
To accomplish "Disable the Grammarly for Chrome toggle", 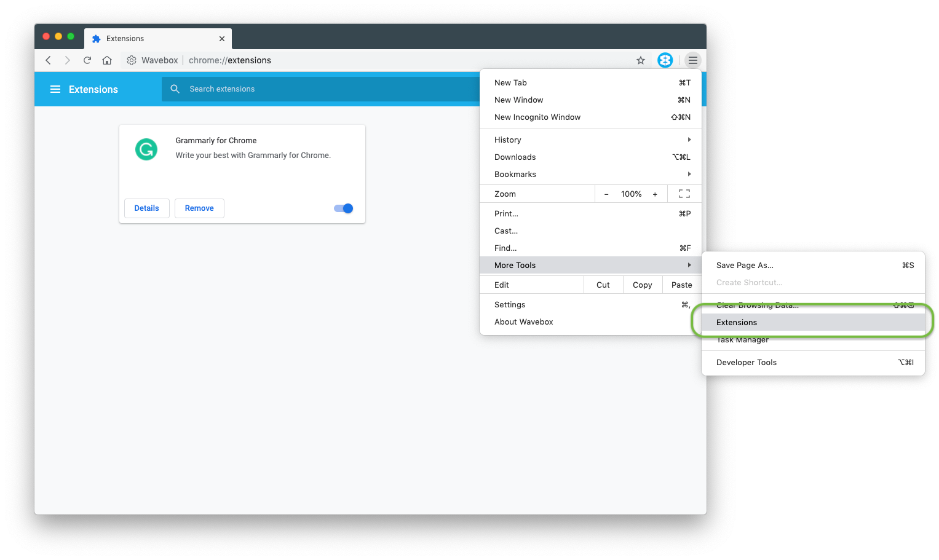I will pos(343,208).
